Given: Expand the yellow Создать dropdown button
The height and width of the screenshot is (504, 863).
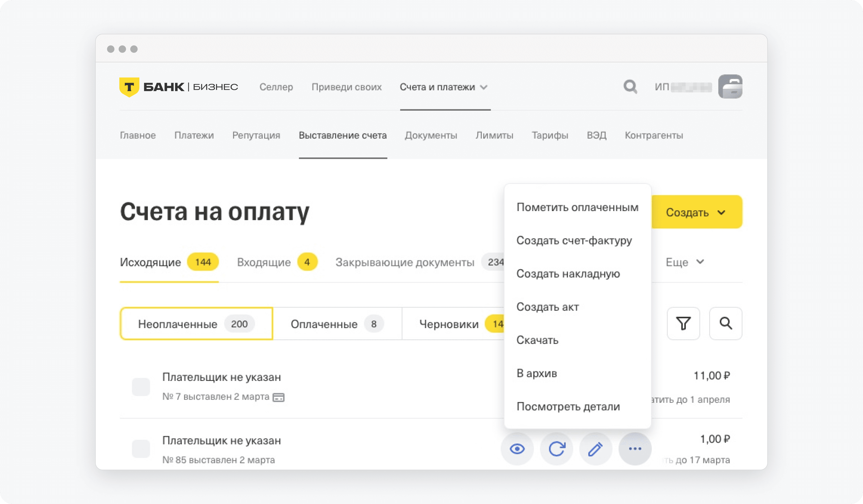Looking at the screenshot, I should (697, 212).
